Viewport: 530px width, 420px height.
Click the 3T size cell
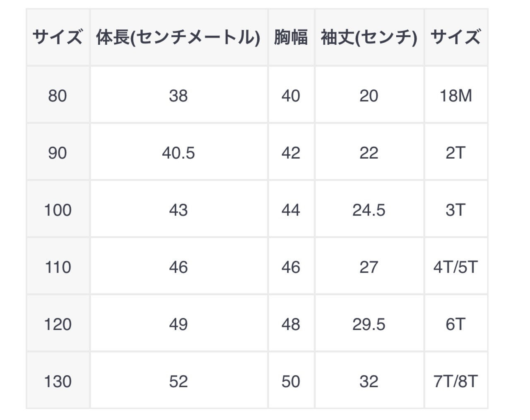[455, 210]
